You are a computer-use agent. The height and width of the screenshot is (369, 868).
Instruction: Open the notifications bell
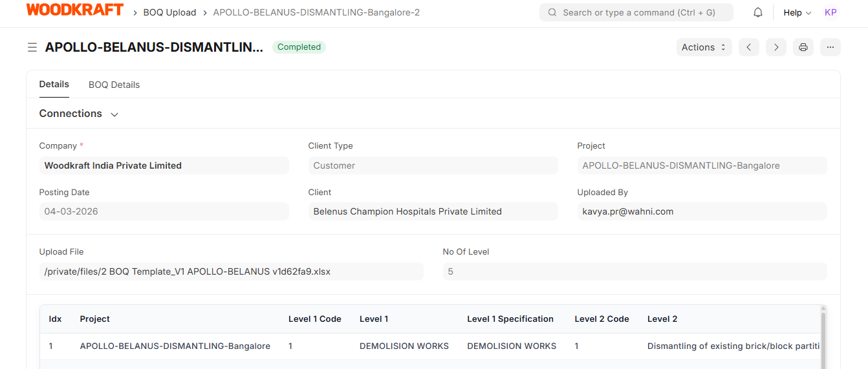(758, 12)
